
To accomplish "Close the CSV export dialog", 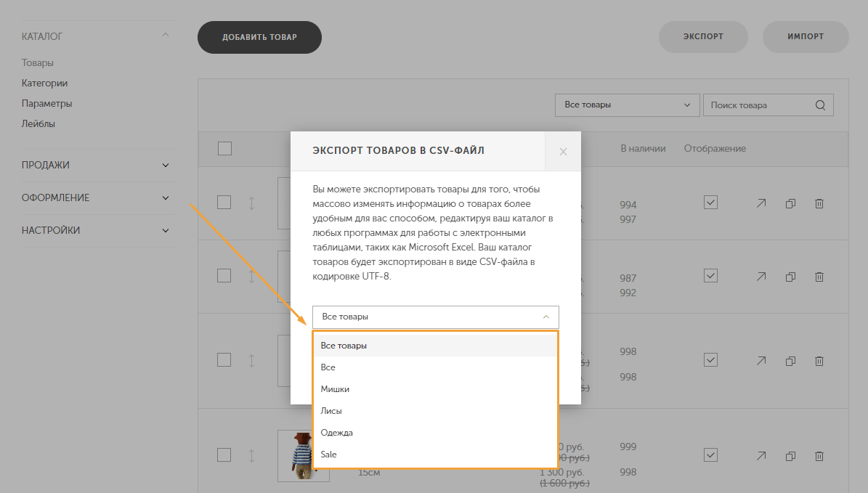I will [x=563, y=152].
